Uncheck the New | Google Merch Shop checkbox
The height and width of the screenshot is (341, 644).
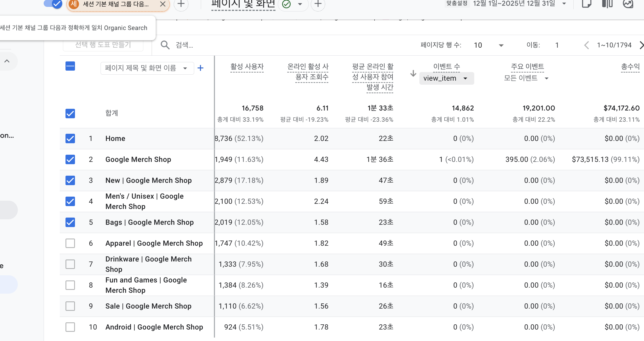point(70,180)
